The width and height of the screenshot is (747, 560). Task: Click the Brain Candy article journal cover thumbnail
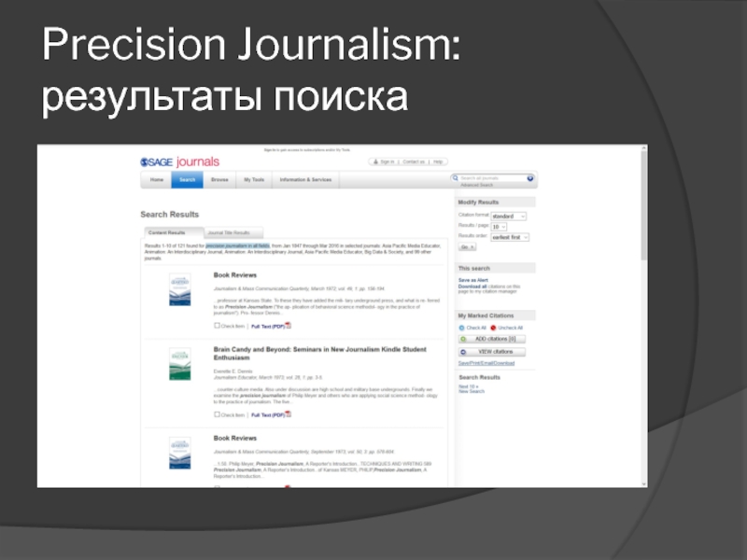pyautogui.click(x=179, y=364)
